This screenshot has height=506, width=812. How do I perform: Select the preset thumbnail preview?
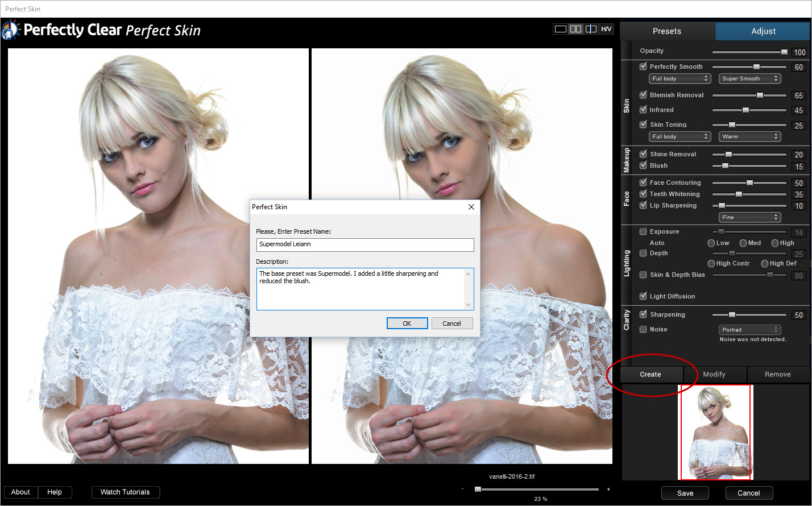715,432
